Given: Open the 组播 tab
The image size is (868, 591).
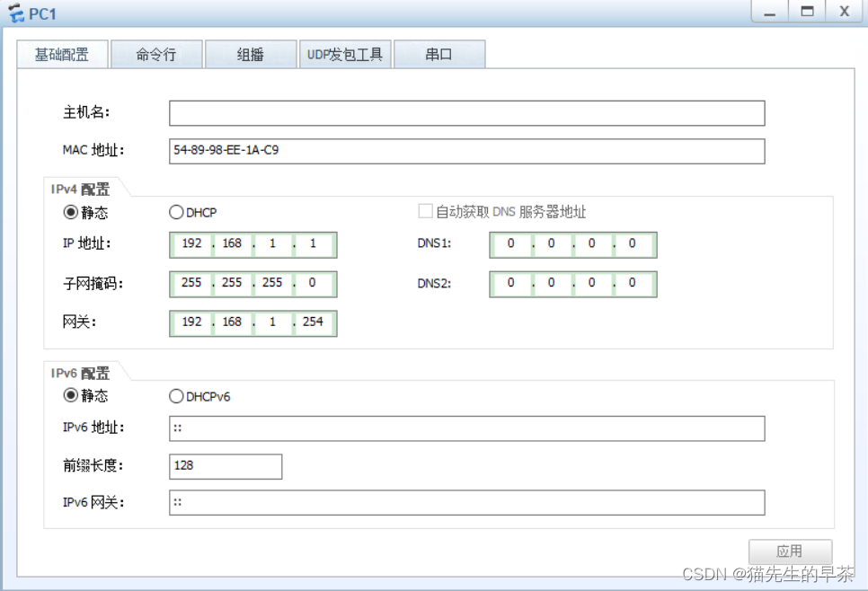Looking at the screenshot, I should click(250, 54).
